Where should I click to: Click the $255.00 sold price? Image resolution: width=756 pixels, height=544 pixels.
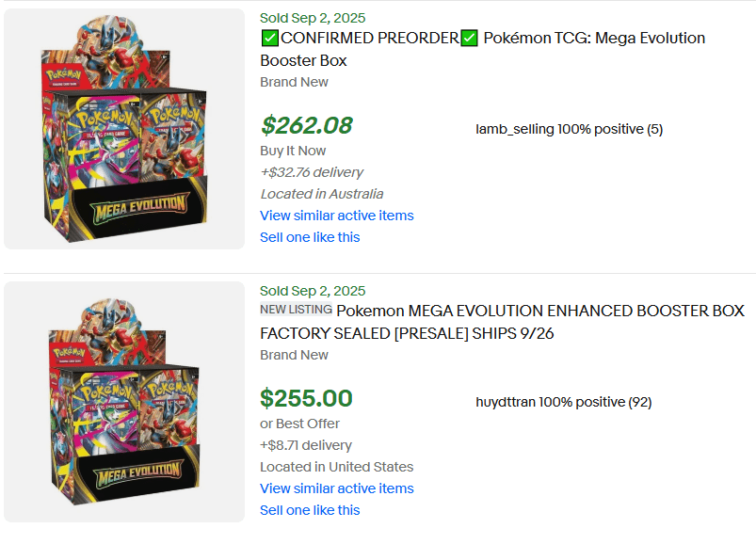pyautogui.click(x=306, y=398)
